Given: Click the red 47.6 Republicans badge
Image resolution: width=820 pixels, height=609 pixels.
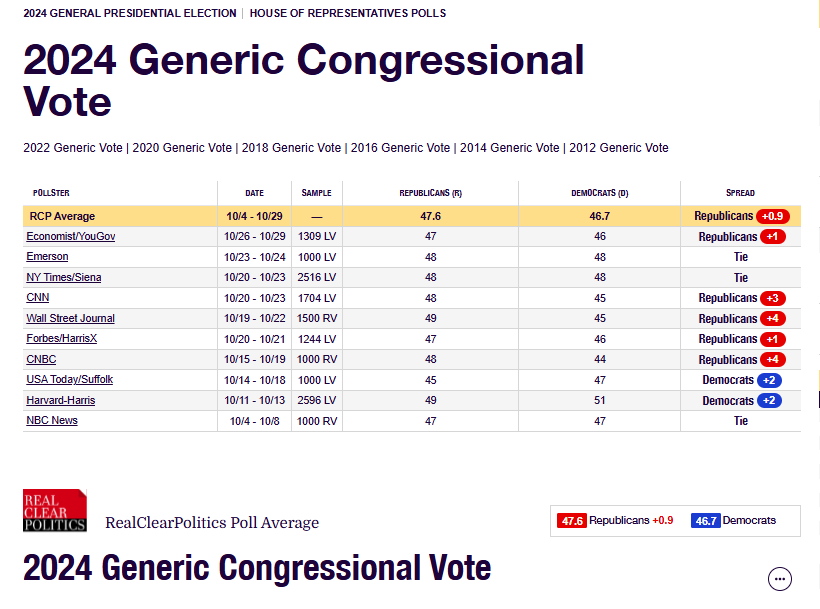Looking at the screenshot, I should click(572, 521).
